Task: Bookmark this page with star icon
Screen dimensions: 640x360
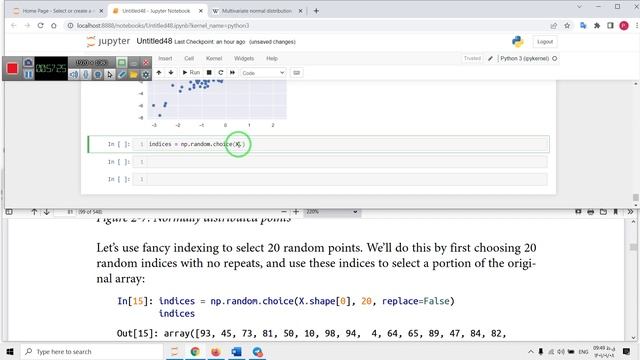Action: tap(567, 26)
